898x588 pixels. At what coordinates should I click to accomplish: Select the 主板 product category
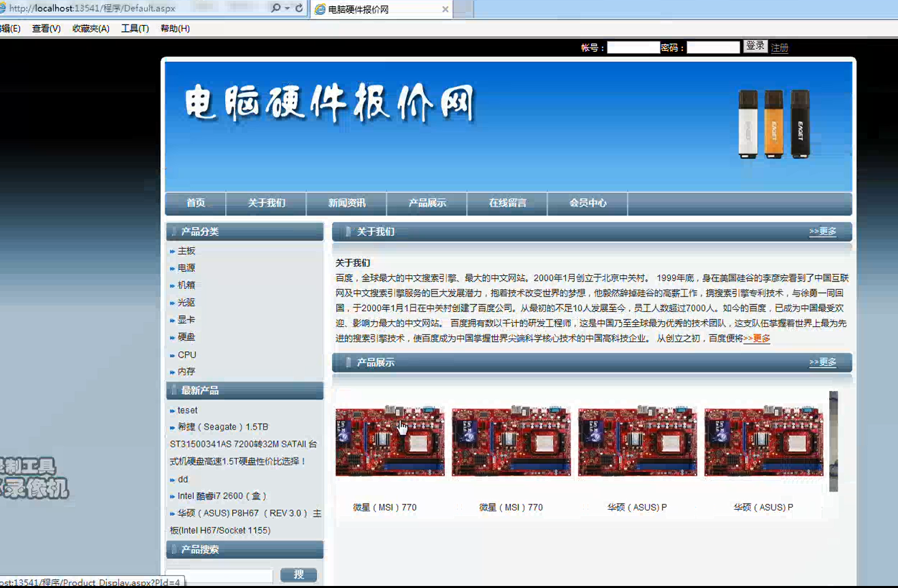(186, 251)
